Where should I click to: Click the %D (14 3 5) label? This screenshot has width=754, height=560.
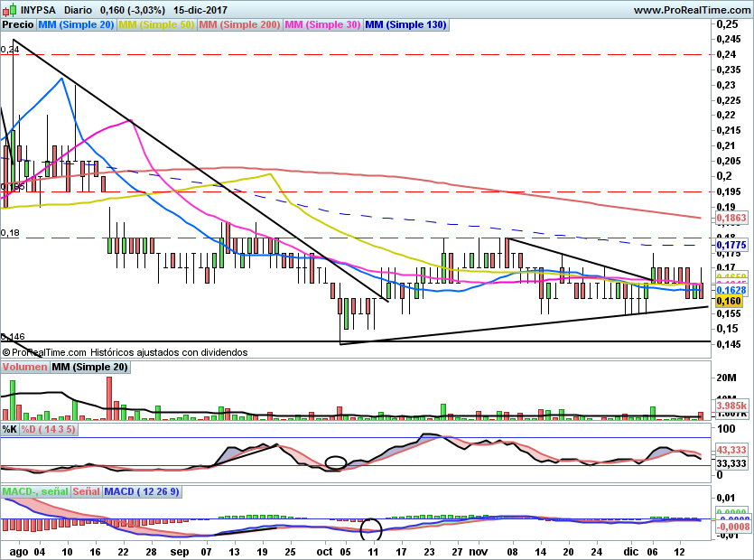coord(48,429)
